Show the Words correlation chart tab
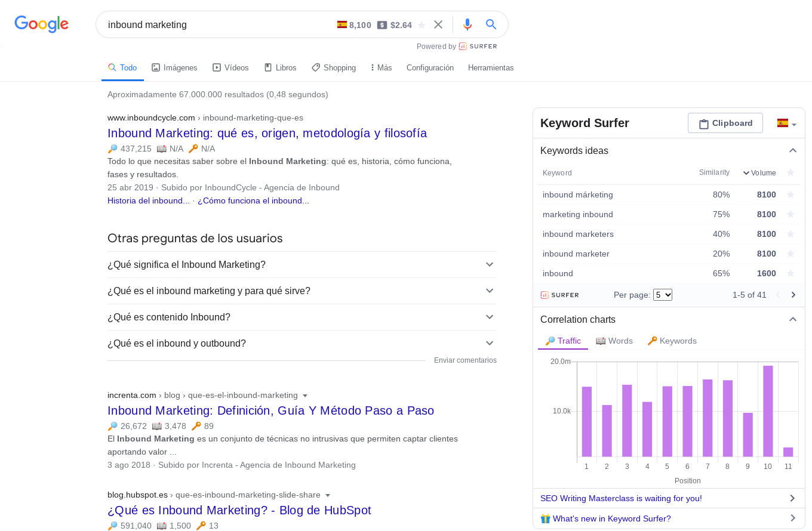Image resolution: width=812 pixels, height=531 pixels. point(614,341)
